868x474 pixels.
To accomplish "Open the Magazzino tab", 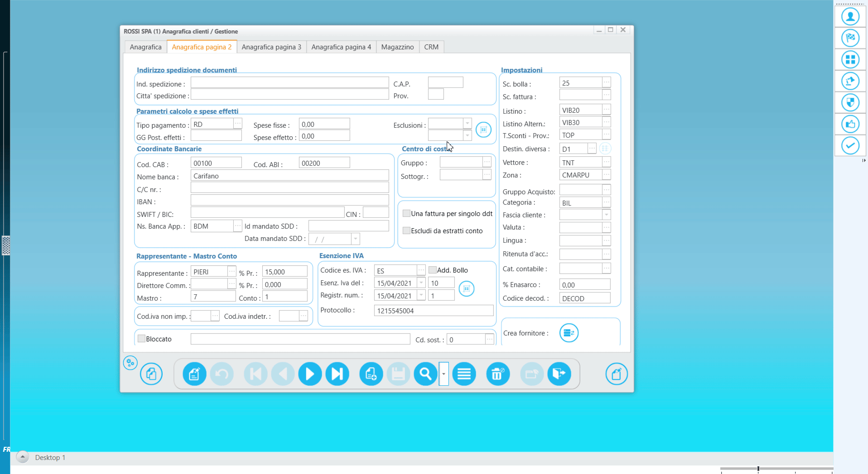I will point(397,47).
